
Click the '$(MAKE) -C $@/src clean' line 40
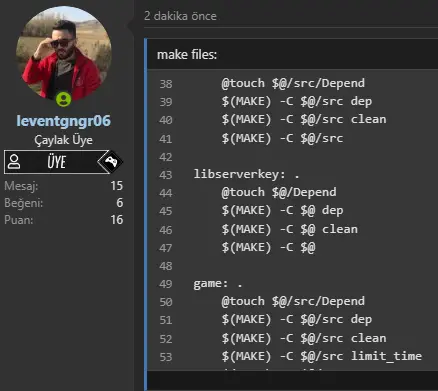[x=304, y=119]
